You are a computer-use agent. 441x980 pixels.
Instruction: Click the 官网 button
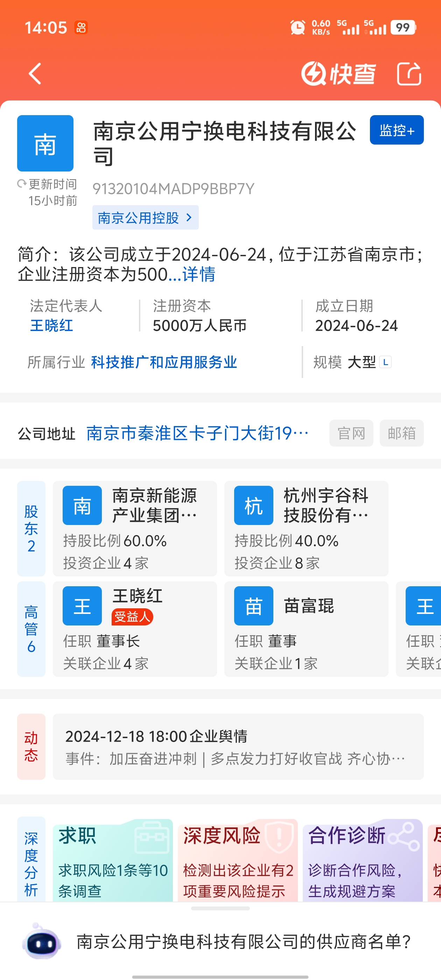[x=351, y=433]
